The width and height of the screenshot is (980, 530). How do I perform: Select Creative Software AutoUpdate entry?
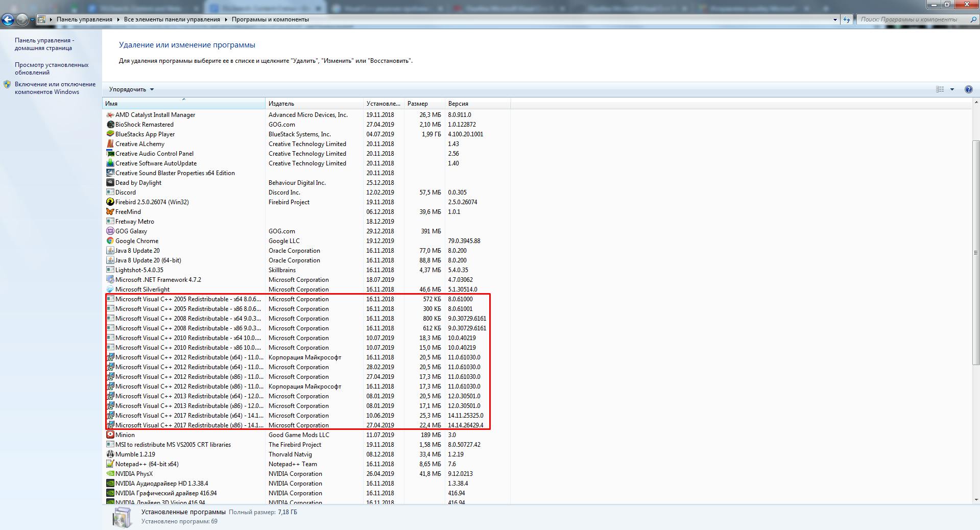(x=307, y=163)
